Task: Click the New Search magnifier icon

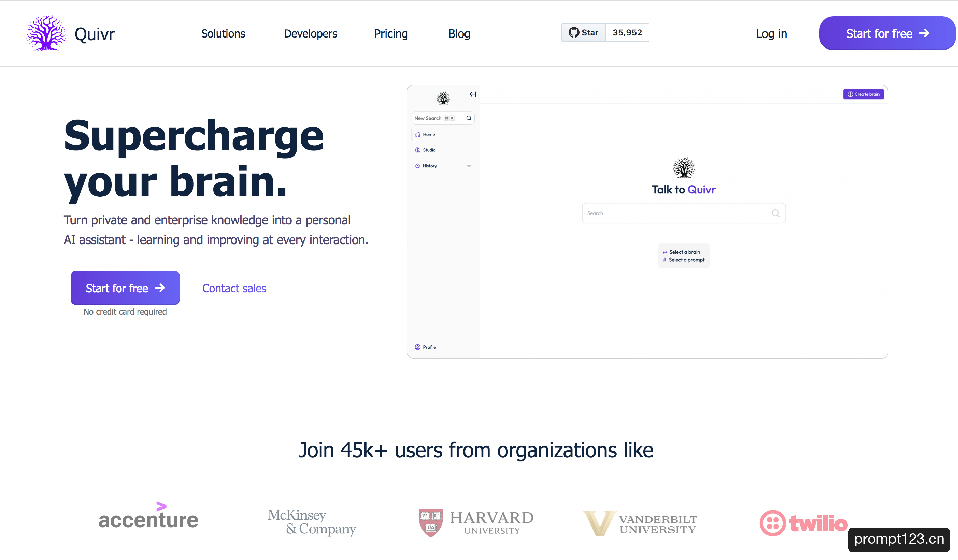Action: 469,118
